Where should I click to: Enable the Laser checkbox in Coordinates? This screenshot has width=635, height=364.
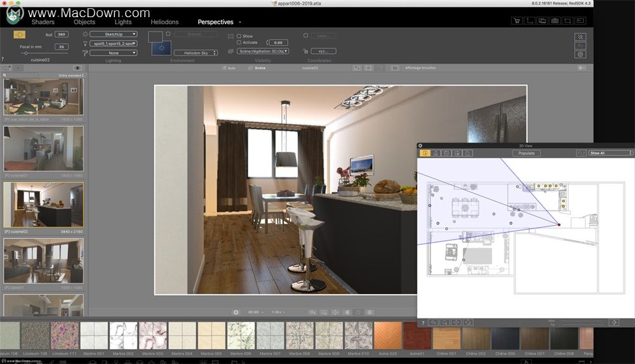coord(306,36)
